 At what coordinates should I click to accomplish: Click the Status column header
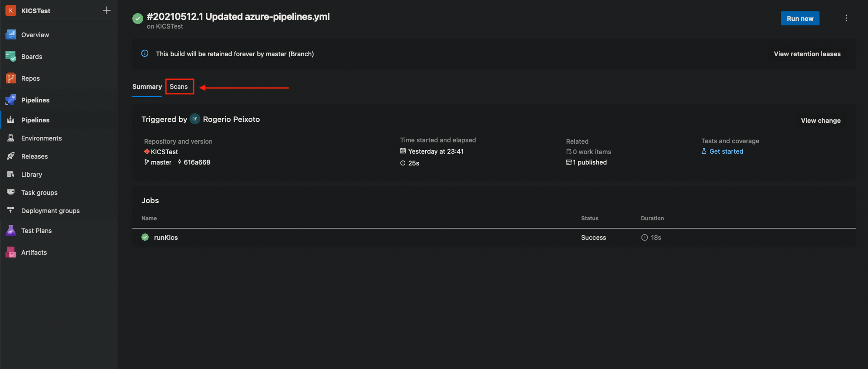coord(590,218)
